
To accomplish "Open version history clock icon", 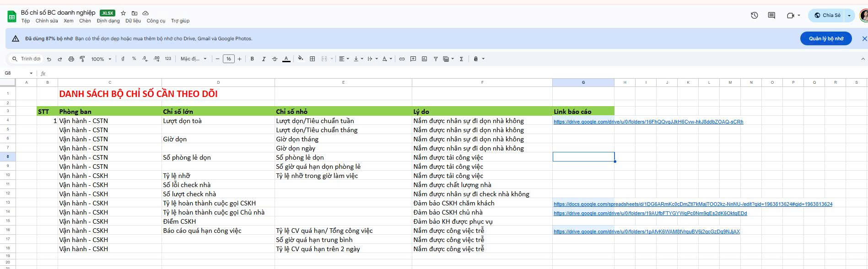I will pyautogui.click(x=755, y=16).
